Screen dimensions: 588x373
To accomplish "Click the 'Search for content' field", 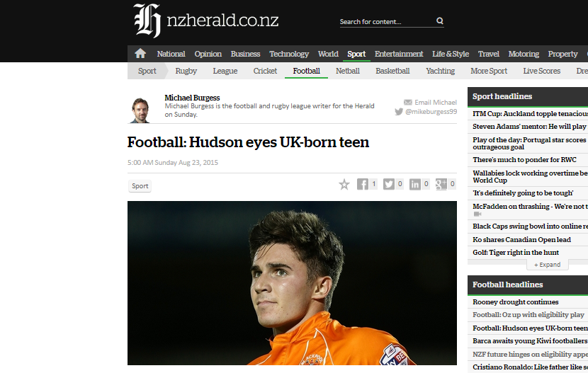I will (385, 22).
